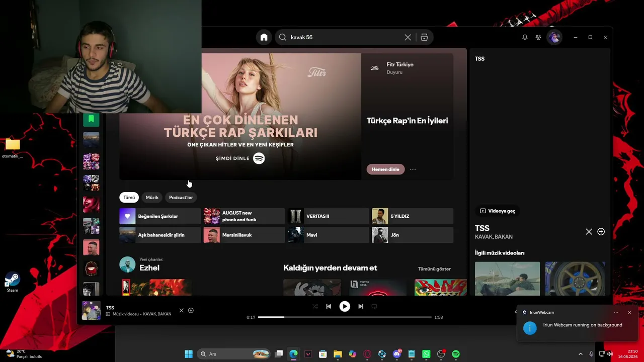Open 'Aşk bahanesidir şiirin' card

tap(160, 235)
